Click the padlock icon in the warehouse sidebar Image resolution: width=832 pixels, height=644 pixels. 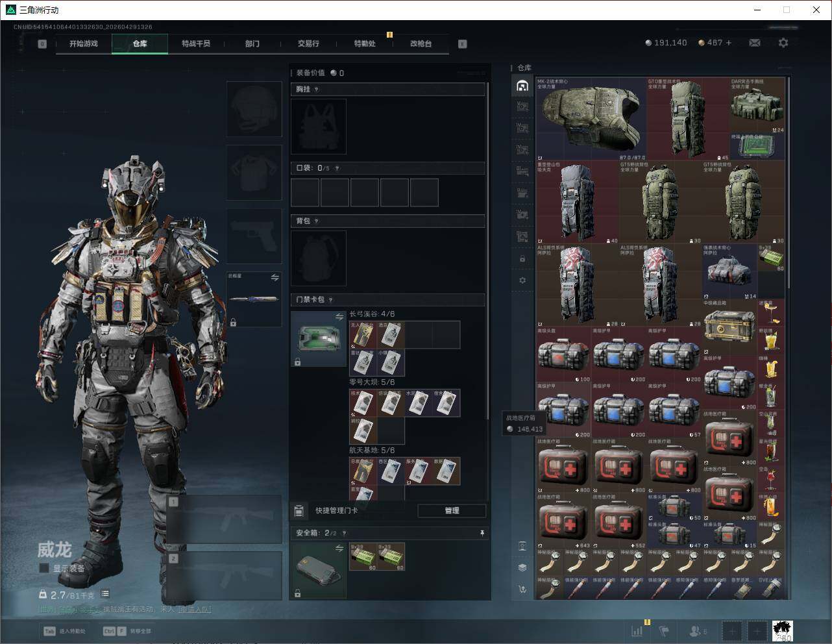click(522, 259)
